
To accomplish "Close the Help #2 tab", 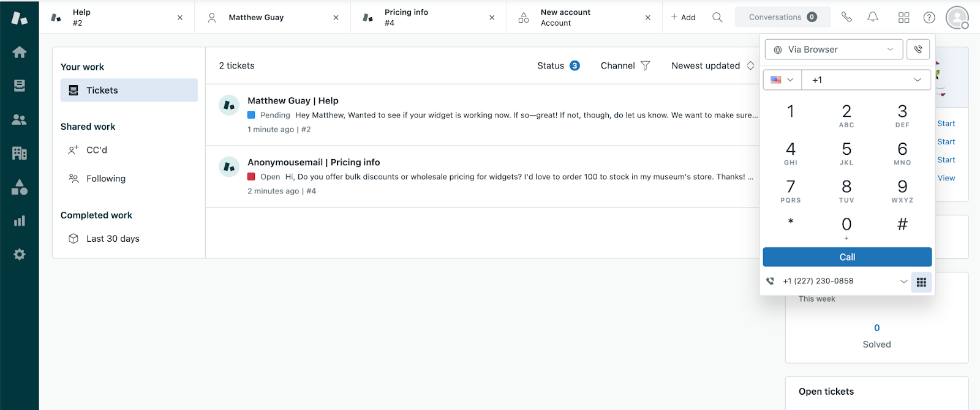I will point(180,18).
